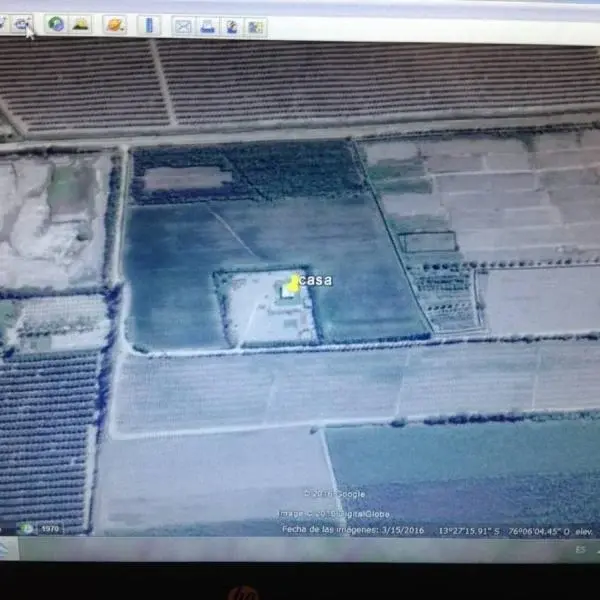Open the View in Google Maps icon
Viewport: 600px width, 600px height.
[x=256, y=27]
